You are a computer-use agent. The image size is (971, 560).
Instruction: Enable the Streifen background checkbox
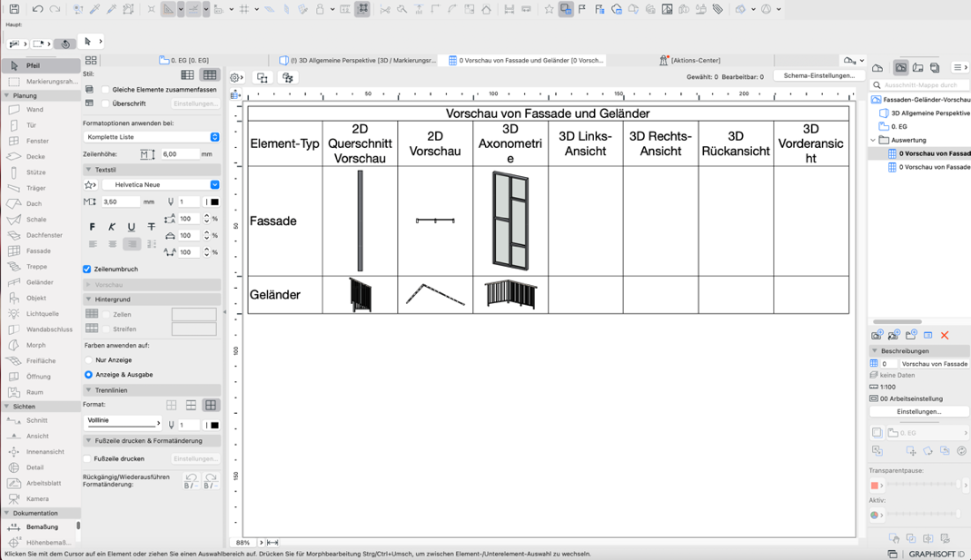(x=106, y=329)
